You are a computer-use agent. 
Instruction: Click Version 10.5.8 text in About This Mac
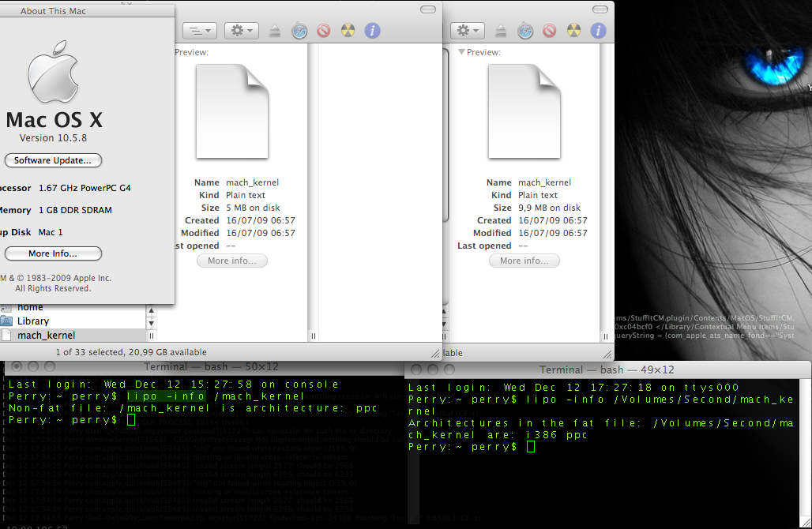click(x=53, y=138)
